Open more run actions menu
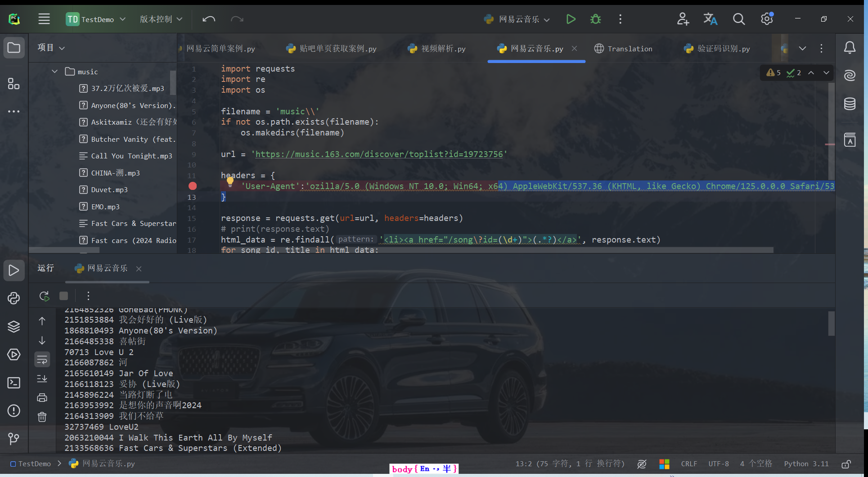This screenshot has height=477, width=868. point(620,19)
